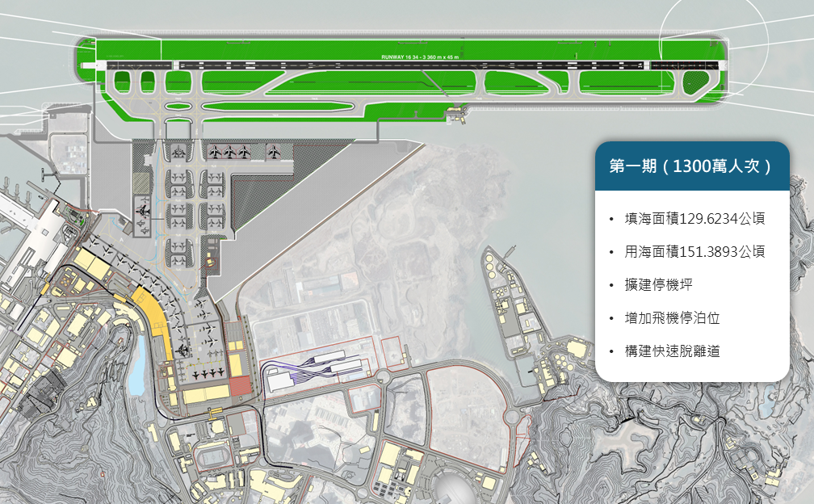Click the large black aircraft on the left apron
This screenshot has width=814, height=504.
coord(144,209)
